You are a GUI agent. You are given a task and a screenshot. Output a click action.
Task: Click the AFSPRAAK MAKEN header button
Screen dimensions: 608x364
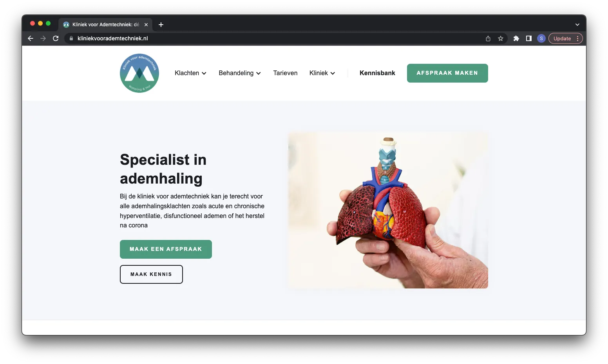click(447, 73)
